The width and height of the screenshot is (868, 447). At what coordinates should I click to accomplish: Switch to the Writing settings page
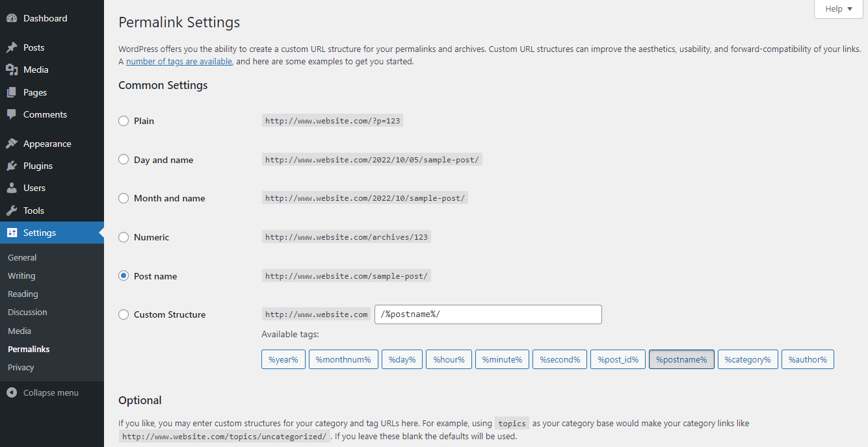(21, 275)
